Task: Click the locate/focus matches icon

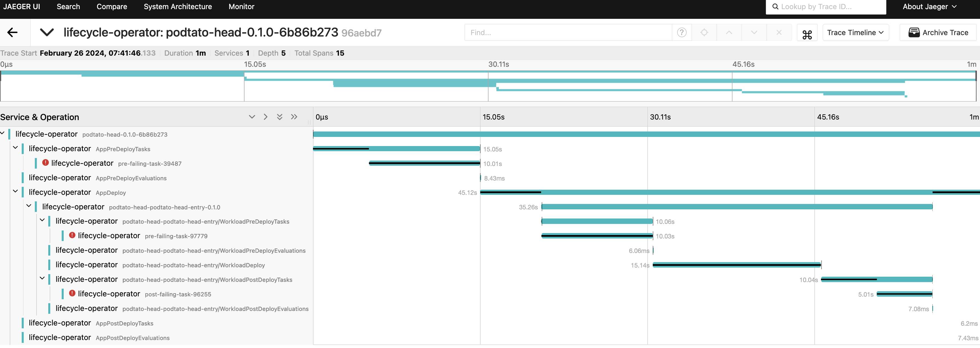Action: 704,33
